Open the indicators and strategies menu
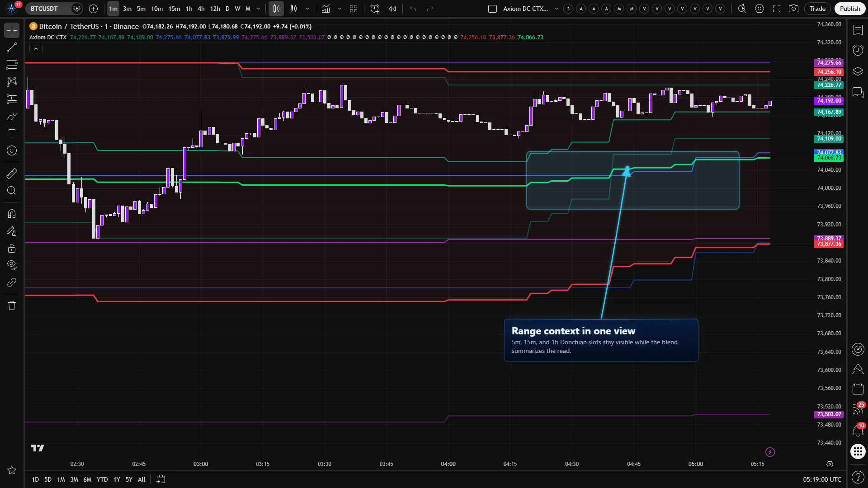The image size is (868, 488). pyautogui.click(x=325, y=9)
